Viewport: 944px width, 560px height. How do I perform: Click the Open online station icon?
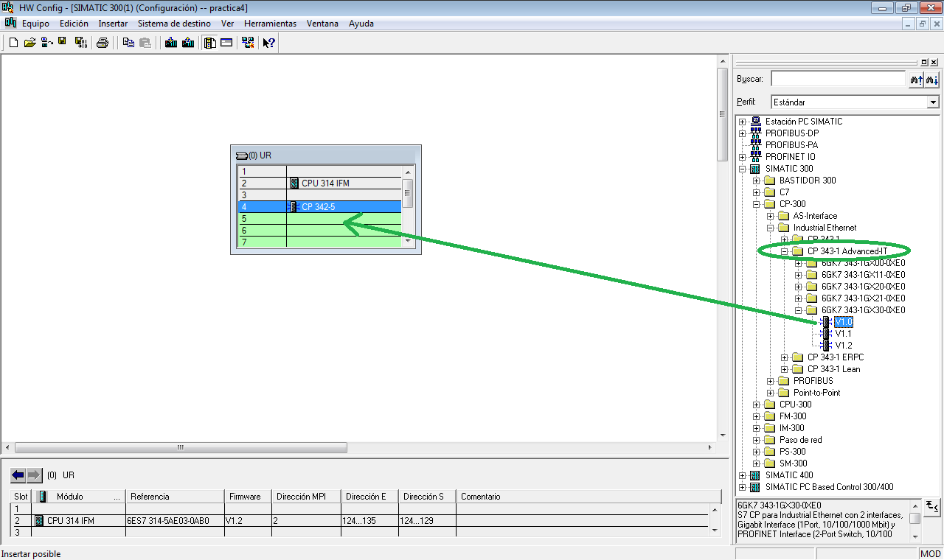point(46,43)
